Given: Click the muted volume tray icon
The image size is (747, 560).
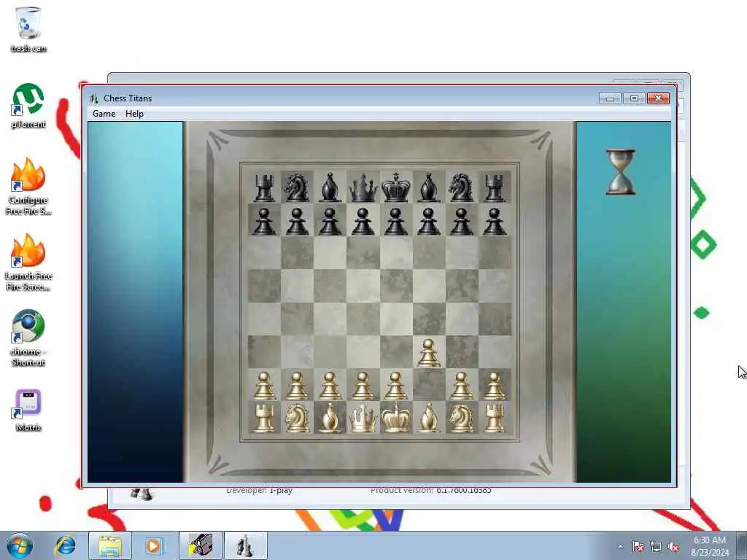Looking at the screenshot, I should pyautogui.click(x=673, y=547).
